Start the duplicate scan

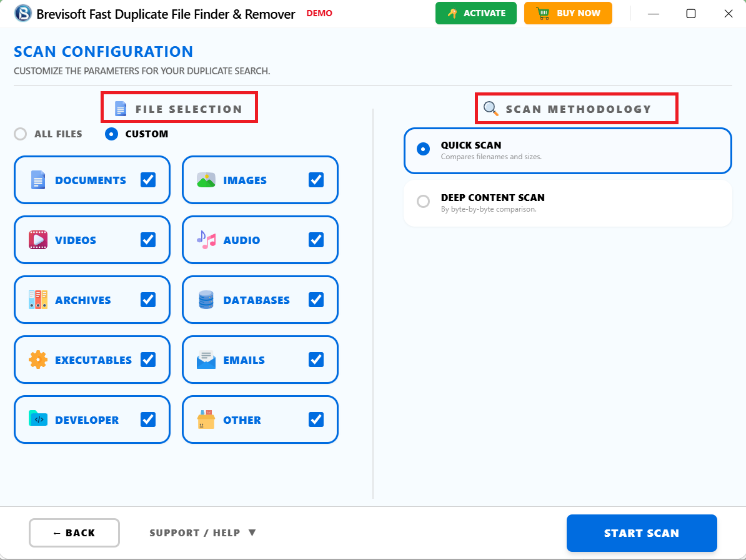(x=642, y=533)
